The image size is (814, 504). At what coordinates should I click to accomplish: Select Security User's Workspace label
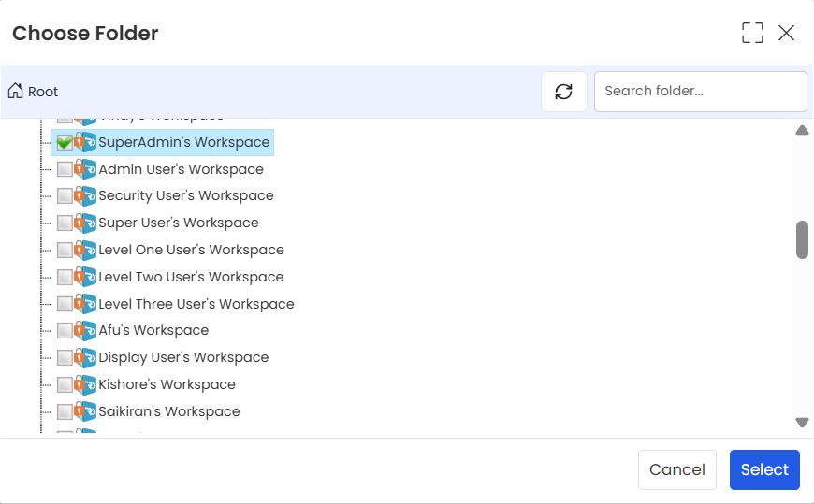click(186, 195)
